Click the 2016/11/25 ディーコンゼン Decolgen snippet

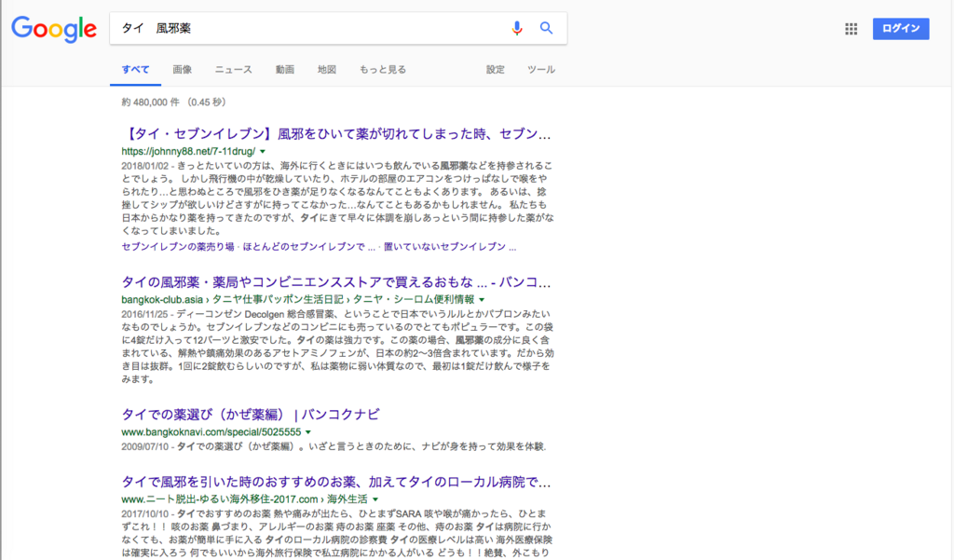coord(337,347)
